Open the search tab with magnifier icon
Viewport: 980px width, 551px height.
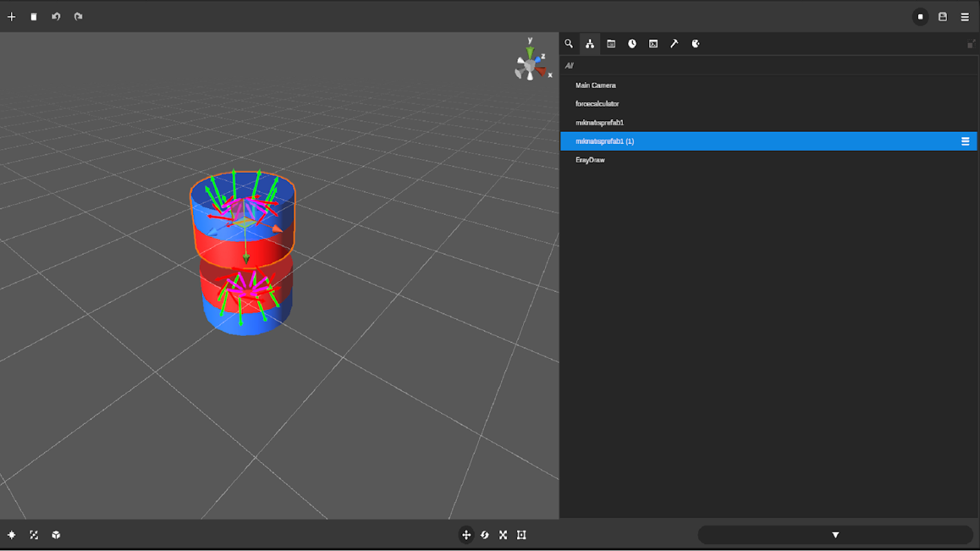(x=569, y=43)
